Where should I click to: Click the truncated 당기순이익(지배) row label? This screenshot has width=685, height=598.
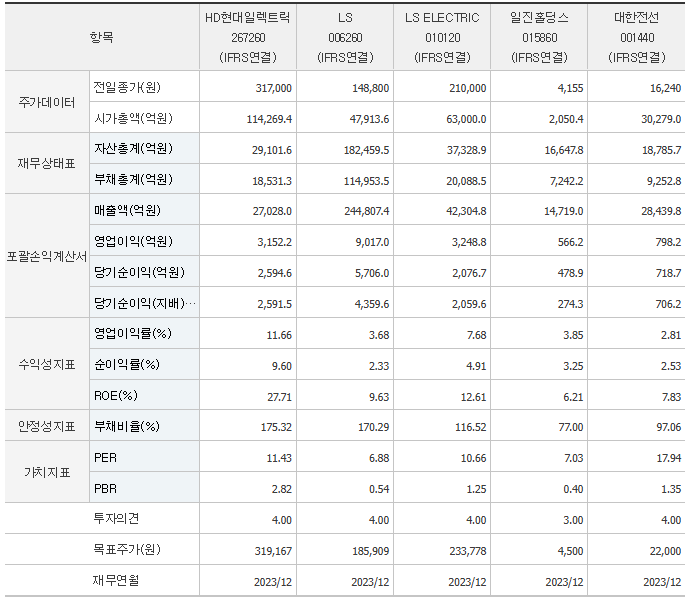[x=145, y=303]
